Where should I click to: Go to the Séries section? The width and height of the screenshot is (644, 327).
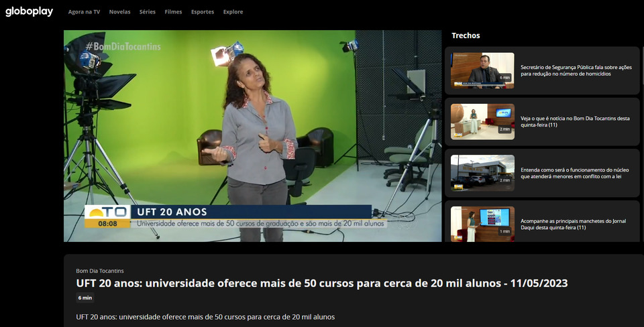147,12
